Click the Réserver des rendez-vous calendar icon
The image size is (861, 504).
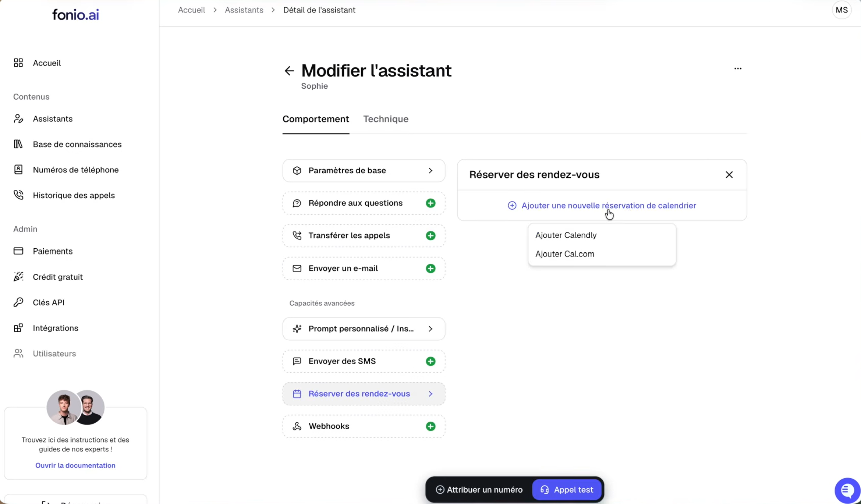(x=297, y=394)
